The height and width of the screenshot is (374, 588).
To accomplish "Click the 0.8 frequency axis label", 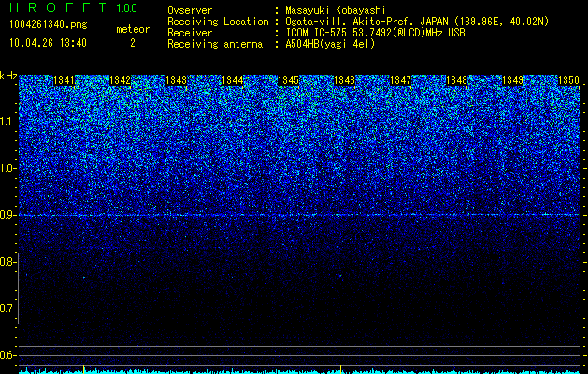I will point(7,262).
